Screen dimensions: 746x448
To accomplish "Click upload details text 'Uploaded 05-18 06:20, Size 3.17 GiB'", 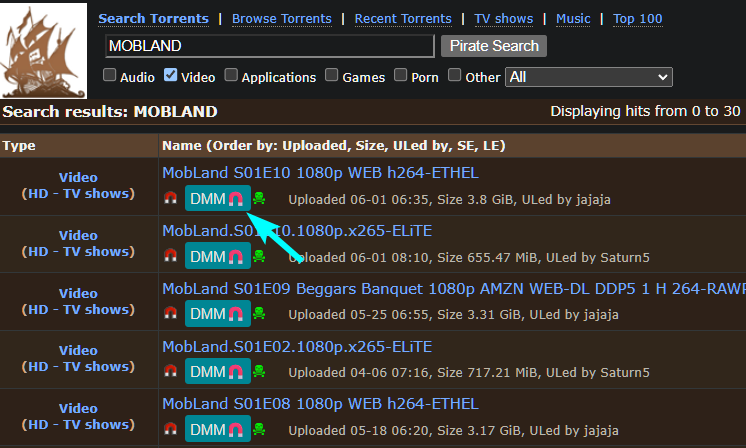I will [x=404, y=430].
